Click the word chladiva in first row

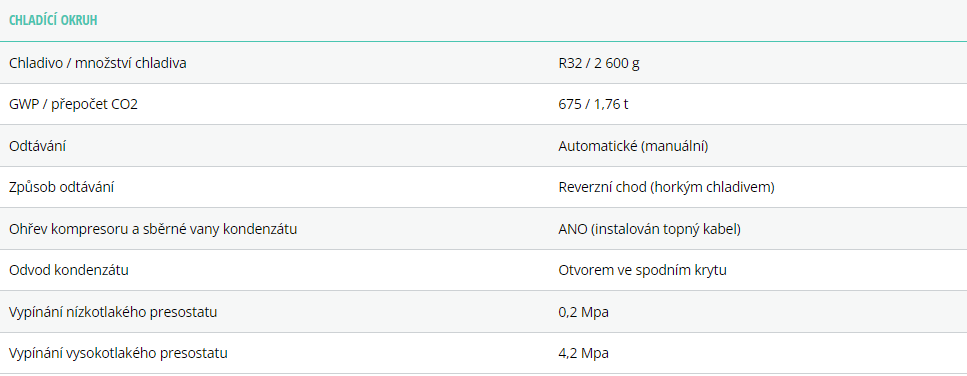(x=160, y=63)
